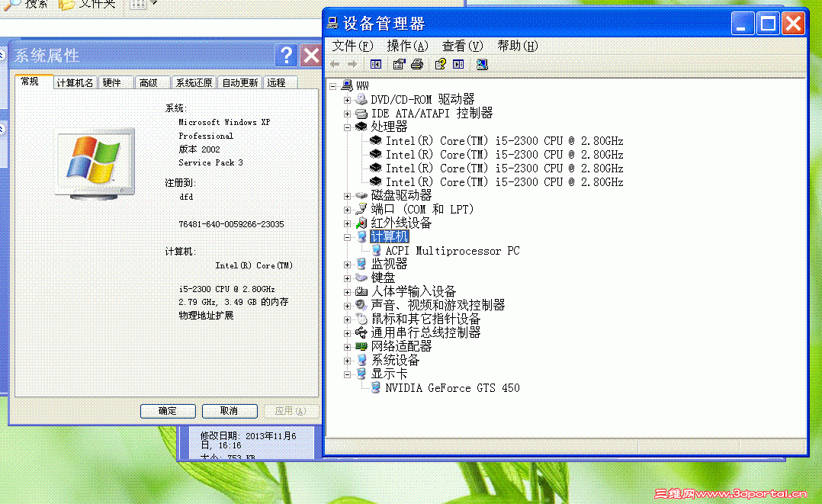The image size is (822, 504).
Task: Expand the 网络适配器 node
Action: point(347,347)
